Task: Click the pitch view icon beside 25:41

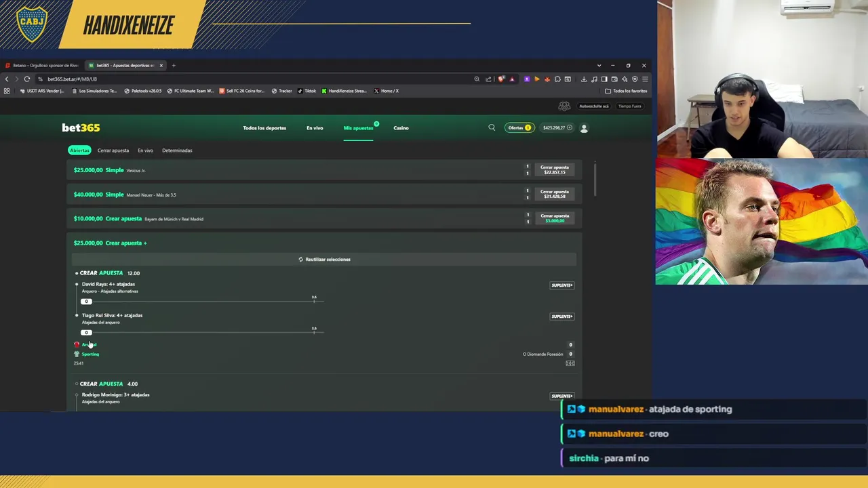Action: [x=570, y=363]
